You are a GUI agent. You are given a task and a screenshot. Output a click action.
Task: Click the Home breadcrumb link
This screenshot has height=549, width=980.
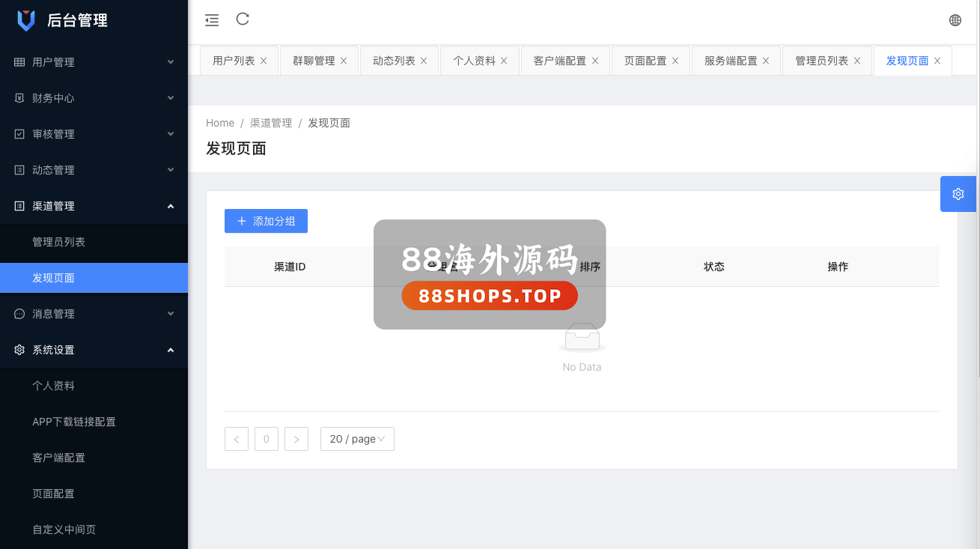220,123
